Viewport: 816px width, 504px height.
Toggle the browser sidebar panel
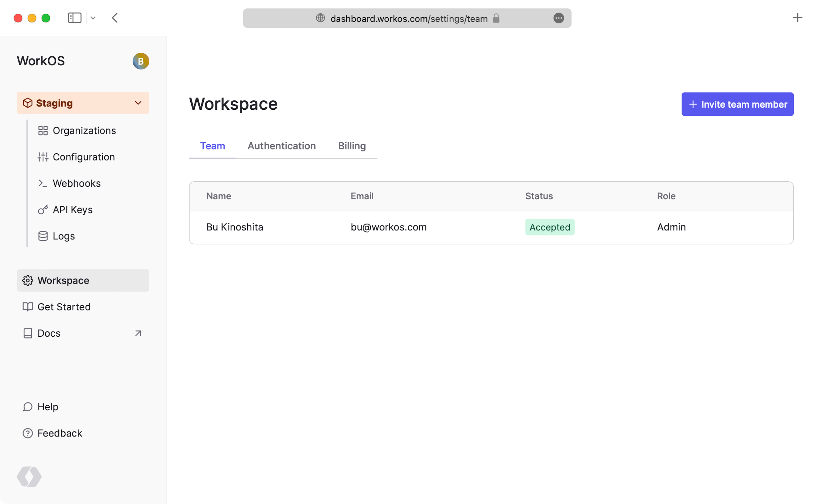pos(75,18)
